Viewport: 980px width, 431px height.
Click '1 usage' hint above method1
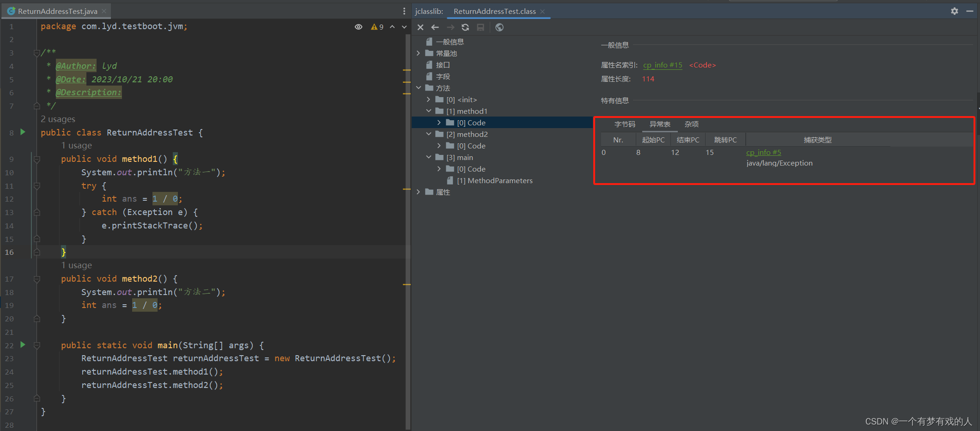click(x=76, y=145)
